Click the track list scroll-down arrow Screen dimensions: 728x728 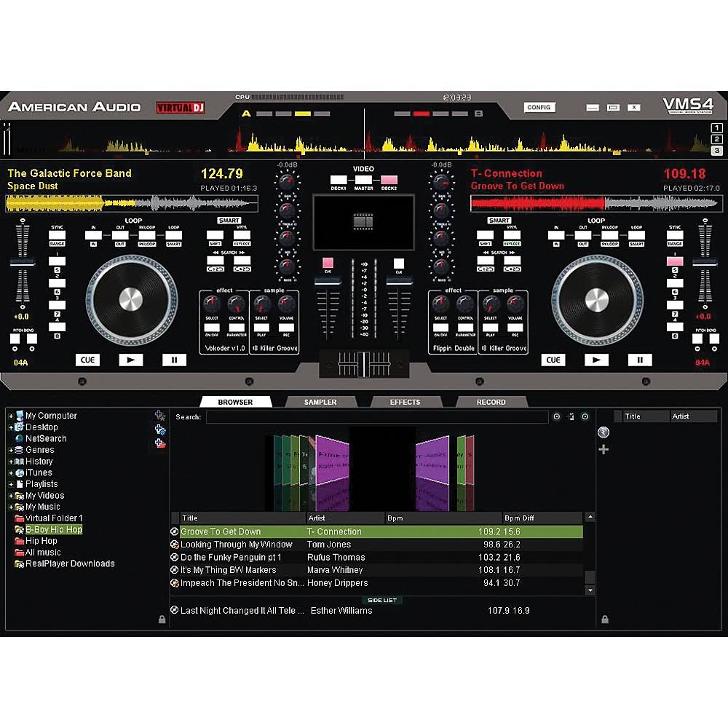click(590, 590)
